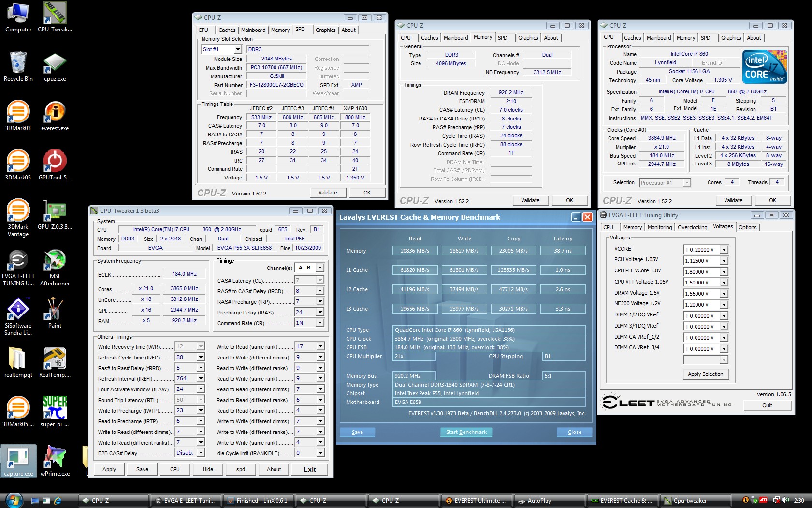The height and width of the screenshot is (508, 812).
Task: Open Caches tab in Memory CPU-Z window
Action: coord(429,38)
